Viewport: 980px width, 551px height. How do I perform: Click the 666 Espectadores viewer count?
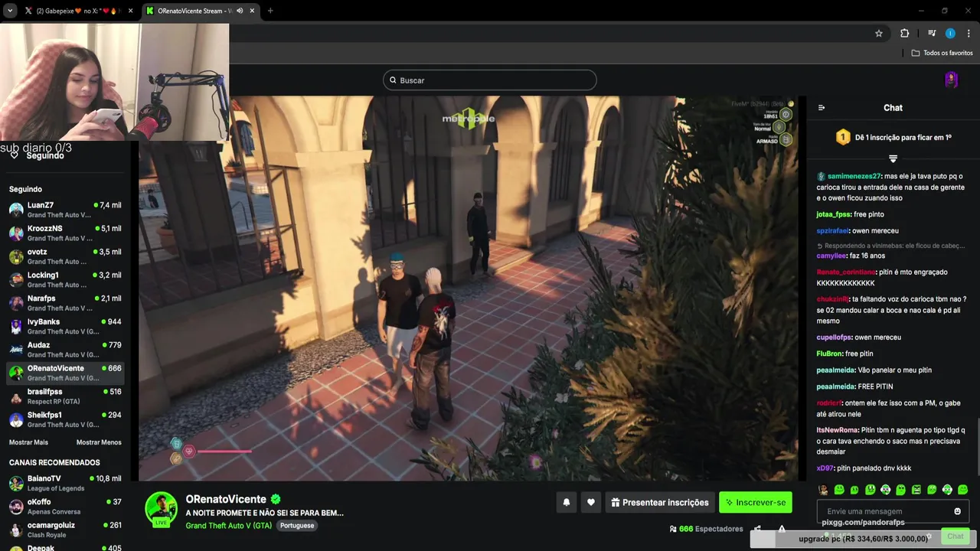(706, 529)
